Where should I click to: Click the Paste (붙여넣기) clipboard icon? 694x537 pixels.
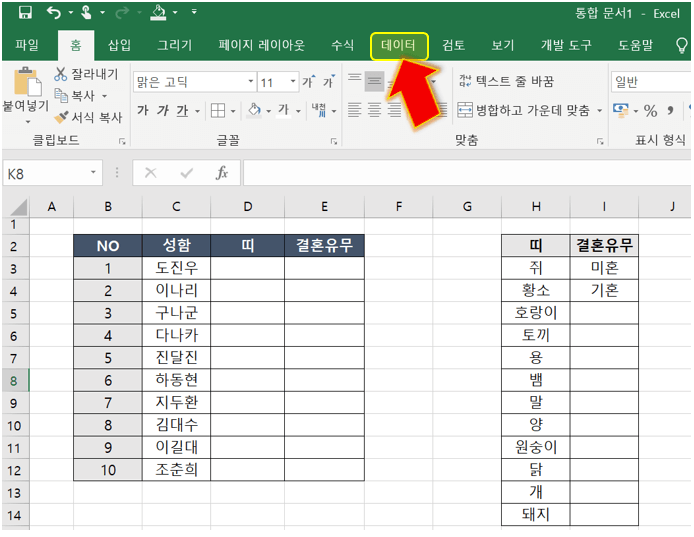click(x=27, y=81)
